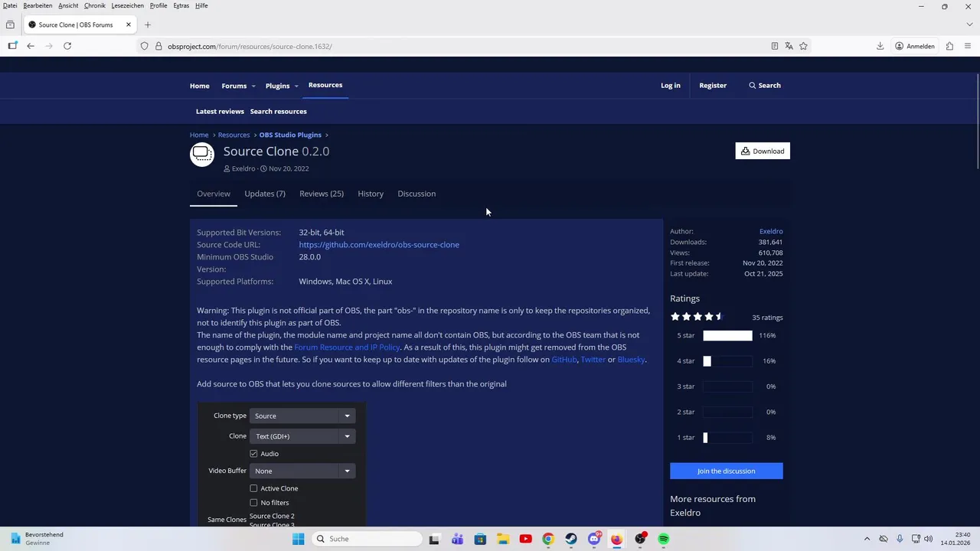Click the 5 star rating bar
The height and width of the screenshot is (551, 980).
pyautogui.click(x=727, y=335)
